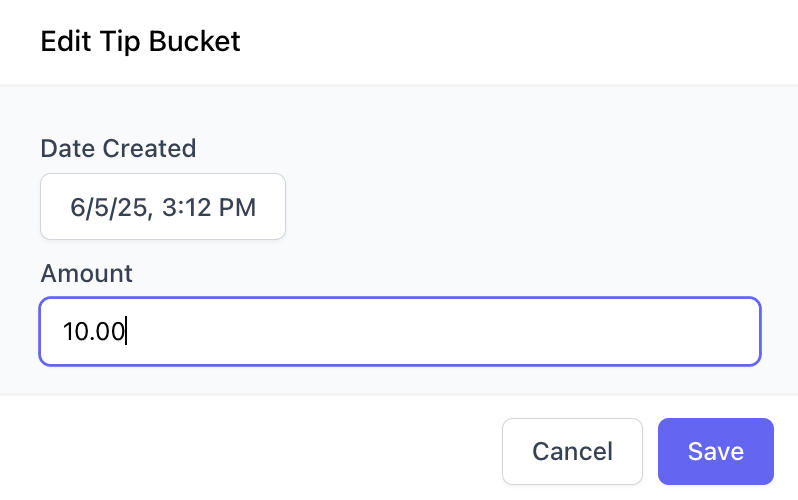Open the Date Created field
This screenshot has height=500, width=798.
[x=163, y=207]
